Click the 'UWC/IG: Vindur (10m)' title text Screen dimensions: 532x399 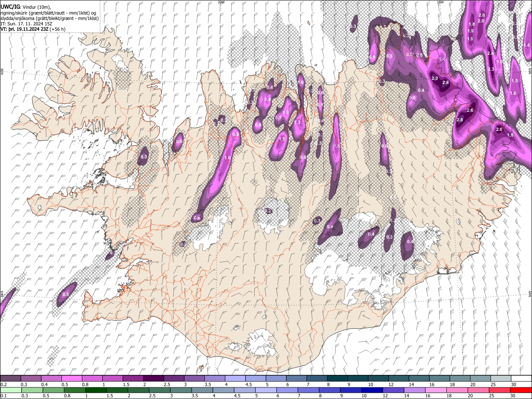click(x=26, y=7)
